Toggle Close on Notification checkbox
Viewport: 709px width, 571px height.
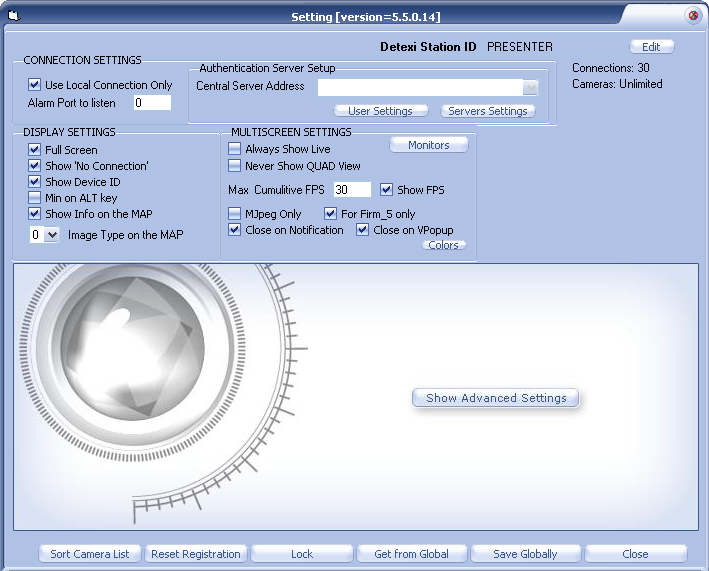click(234, 230)
